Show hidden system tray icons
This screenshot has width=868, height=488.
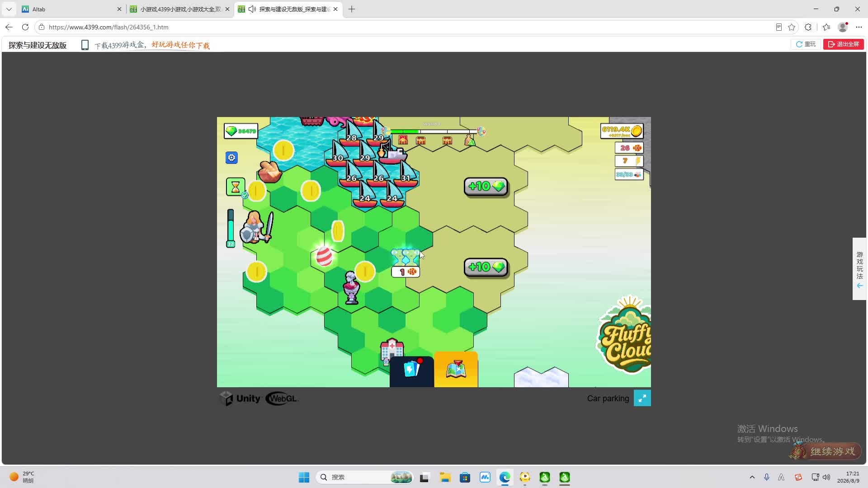[752, 477]
